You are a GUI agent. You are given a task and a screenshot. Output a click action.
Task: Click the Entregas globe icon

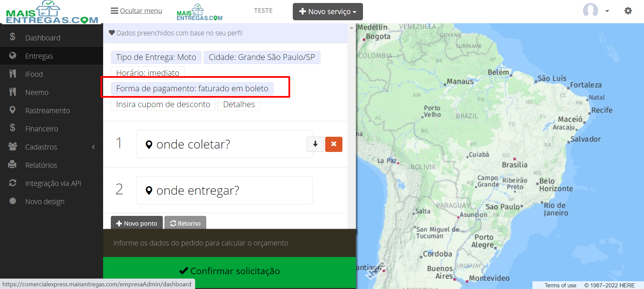coord(12,55)
